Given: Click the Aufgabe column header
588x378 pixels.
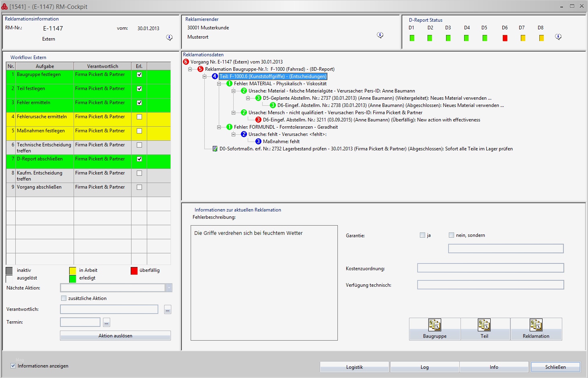Looking at the screenshot, I should pyautogui.click(x=45, y=66).
